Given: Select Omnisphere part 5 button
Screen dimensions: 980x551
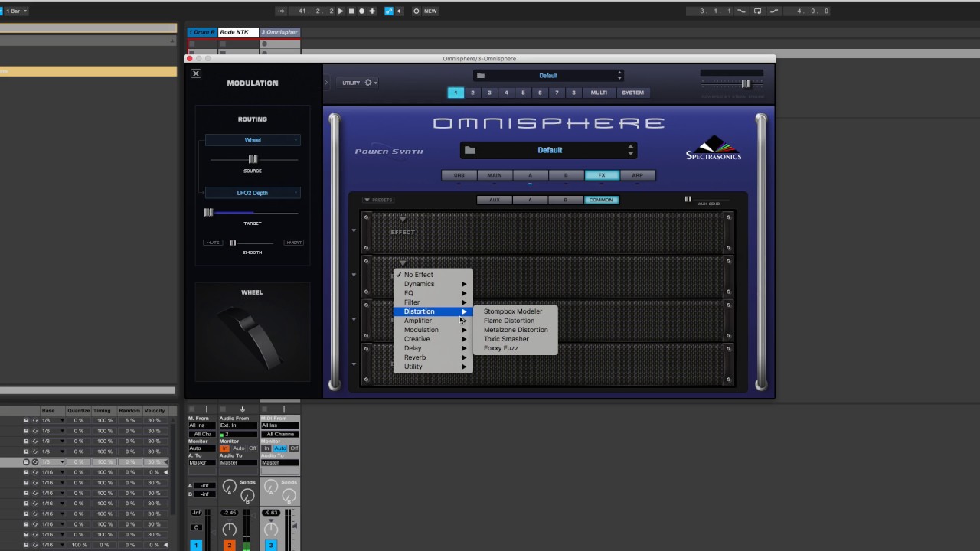Looking at the screenshot, I should pos(523,93).
